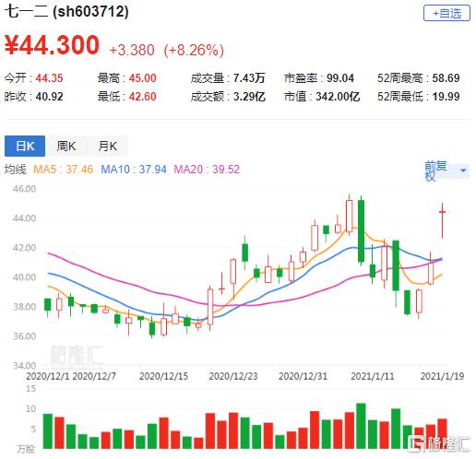This screenshot has width=476, height=459.
Task: Select the percentage change (+8.26%)
Action: pyautogui.click(x=194, y=50)
